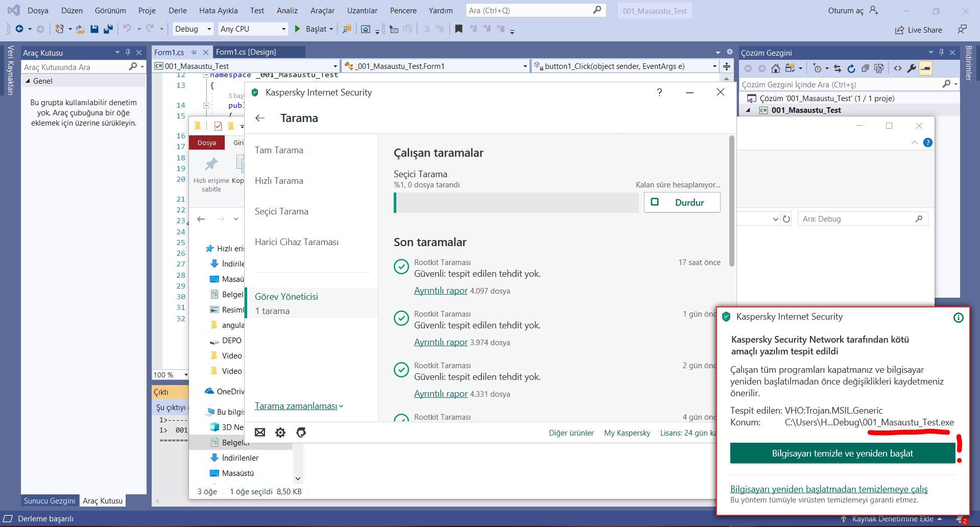Click link to clean without restarting

coord(829,489)
